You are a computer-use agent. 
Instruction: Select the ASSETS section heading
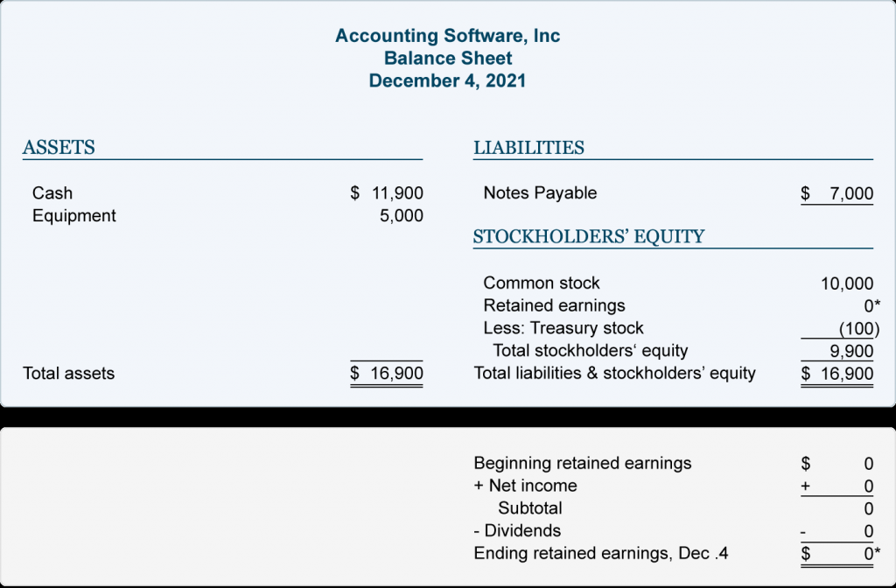(59, 147)
